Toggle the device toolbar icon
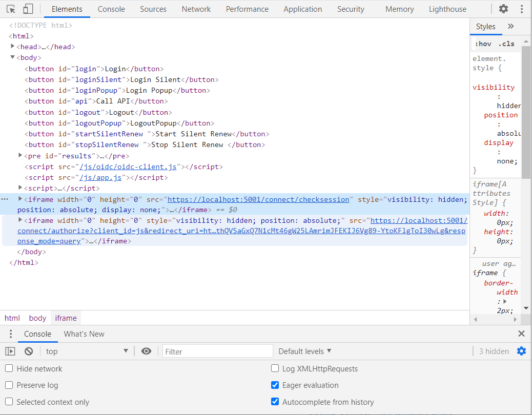The image size is (532, 415). [28, 9]
